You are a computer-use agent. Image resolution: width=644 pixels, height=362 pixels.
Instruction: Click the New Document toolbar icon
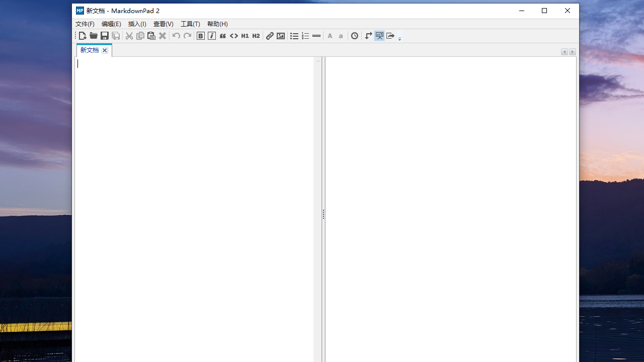[x=83, y=36]
